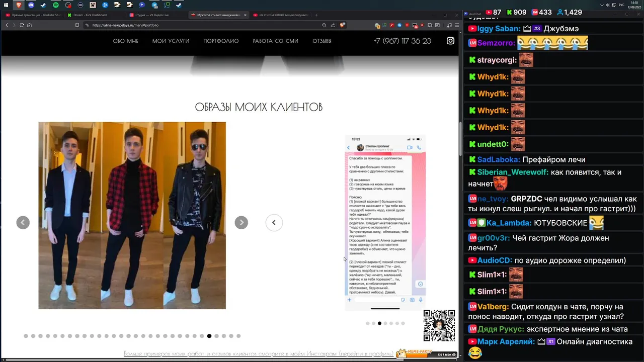Go to ОТЗЫВЫ section
This screenshot has height=362, width=644.
tap(322, 41)
